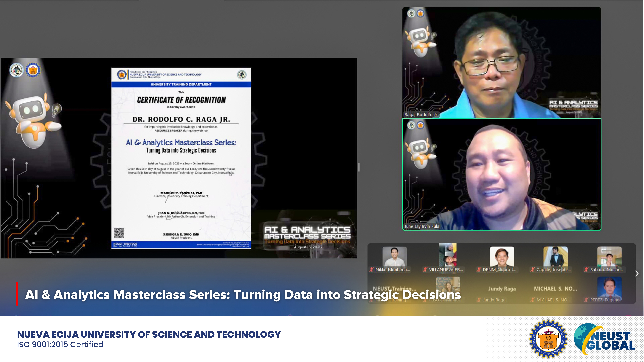Click muted mic icon beside Nikko Montema...
Image resolution: width=644 pixels, height=362 pixels.
pyautogui.click(x=372, y=270)
